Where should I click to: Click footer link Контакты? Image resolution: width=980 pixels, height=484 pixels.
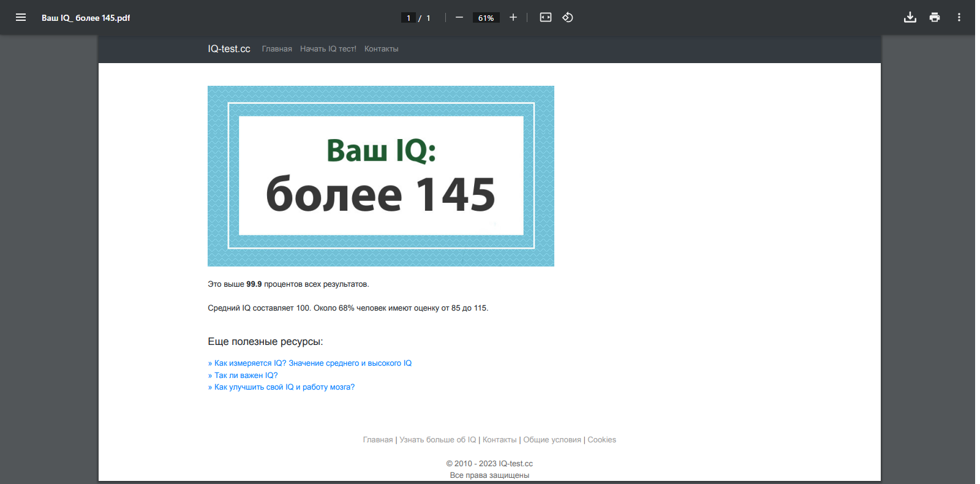pyautogui.click(x=500, y=440)
